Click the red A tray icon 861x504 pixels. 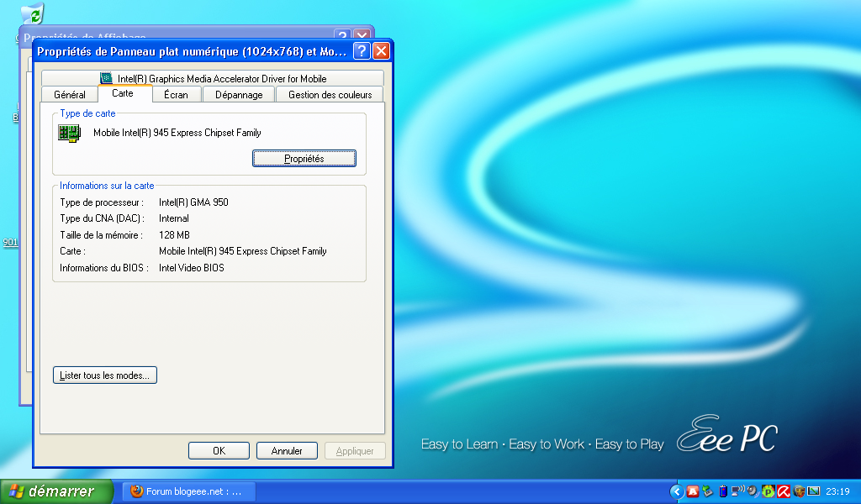[693, 491]
